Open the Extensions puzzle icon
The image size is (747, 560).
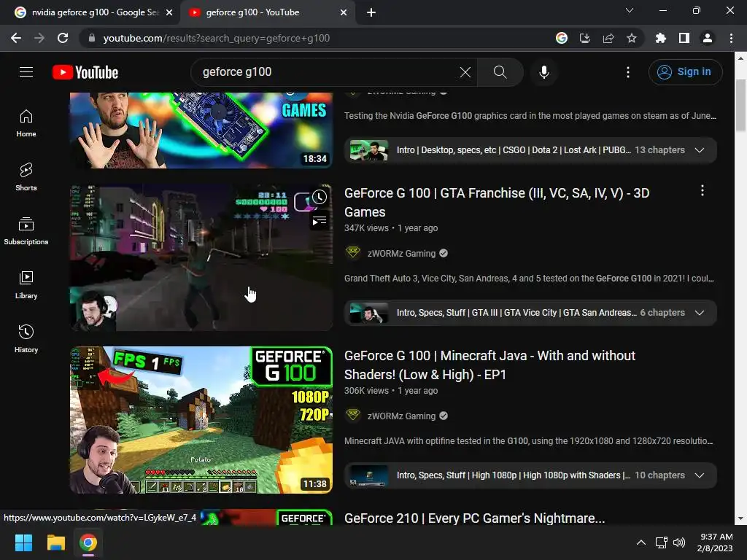pos(660,38)
